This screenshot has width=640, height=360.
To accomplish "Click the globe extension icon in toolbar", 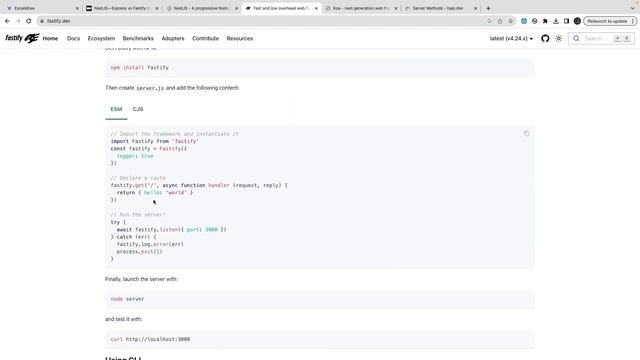I will click(524, 21).
